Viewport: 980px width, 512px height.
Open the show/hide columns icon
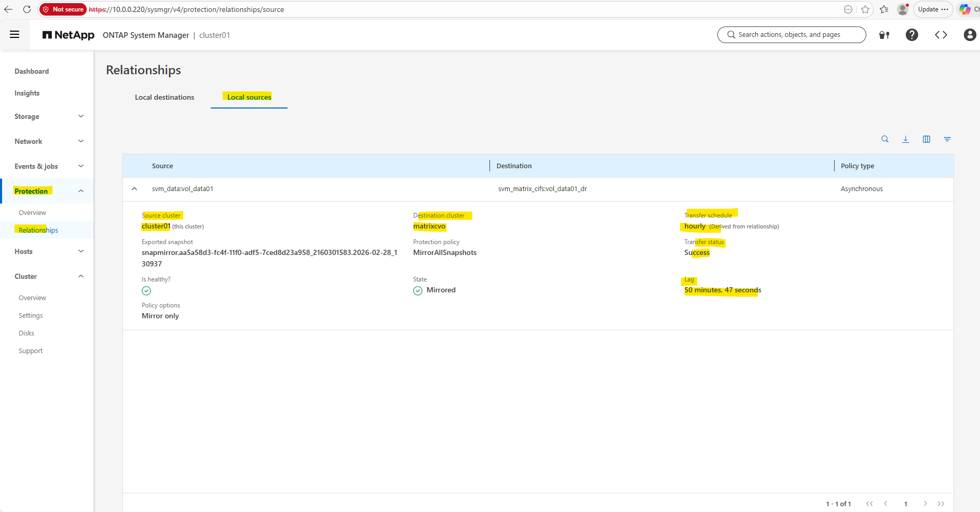click(x=927, y=139)
